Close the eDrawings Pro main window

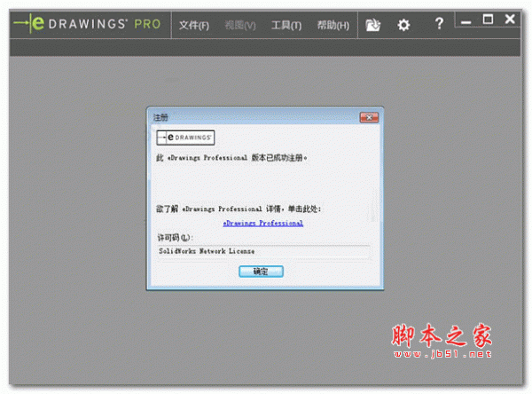(x=510, y=19)
